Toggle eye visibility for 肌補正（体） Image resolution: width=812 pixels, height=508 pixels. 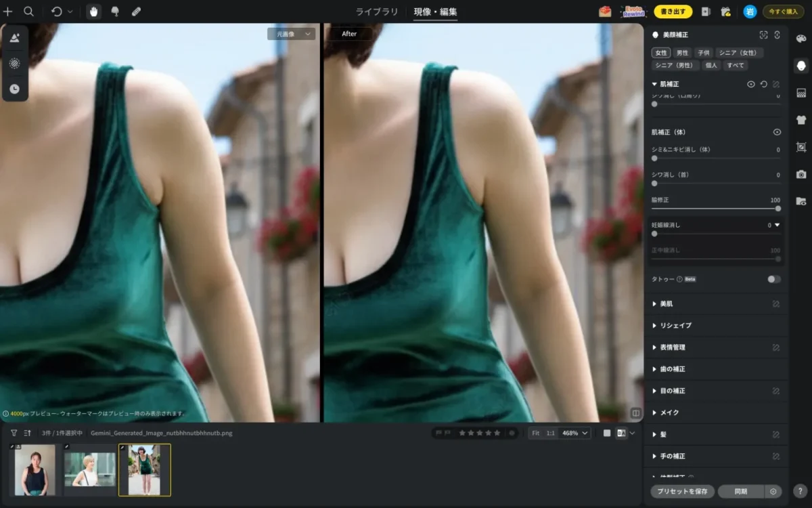click(x=777, y=132)
